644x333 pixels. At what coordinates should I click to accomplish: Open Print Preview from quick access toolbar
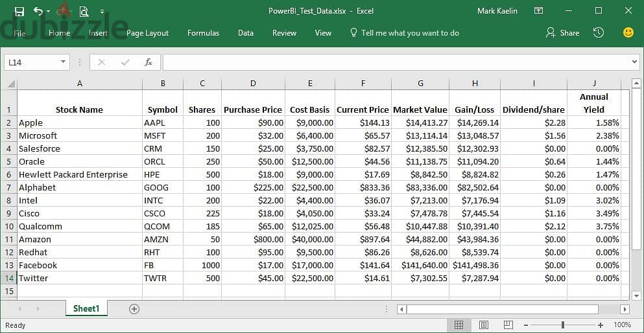84,11
